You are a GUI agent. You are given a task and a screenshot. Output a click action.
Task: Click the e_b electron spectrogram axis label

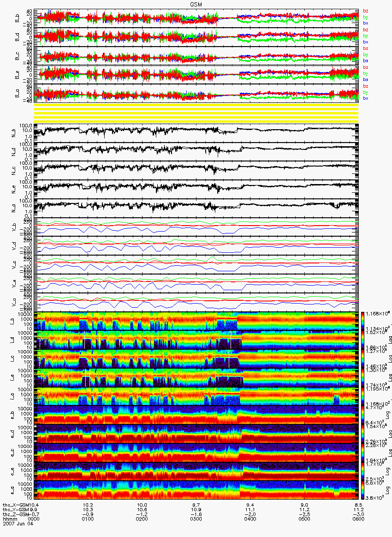click(12, 415)
